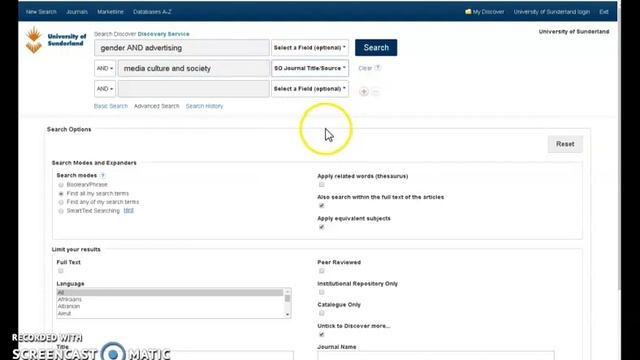This screenshot has width=640, height=360.
Task: Open the Clear help question mark icon
Action: pos(378,68)
